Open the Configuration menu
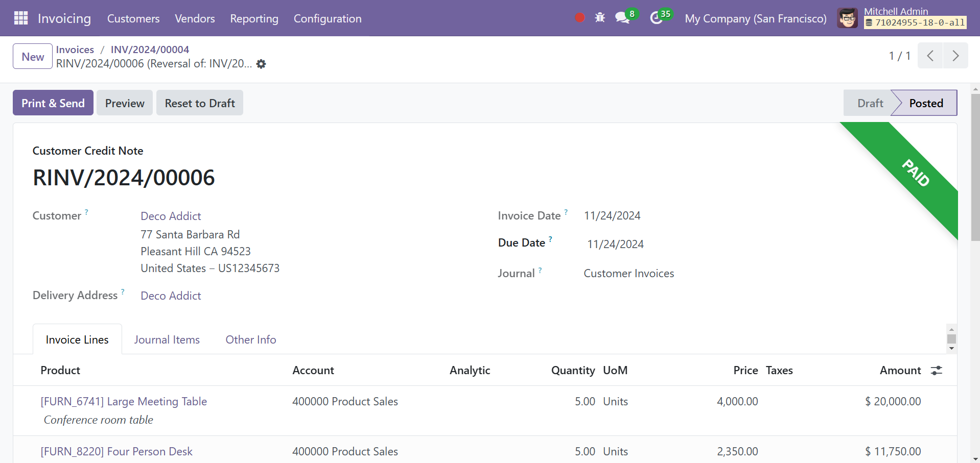This screenshot has width=980, height=463. [x=327, y=18]
